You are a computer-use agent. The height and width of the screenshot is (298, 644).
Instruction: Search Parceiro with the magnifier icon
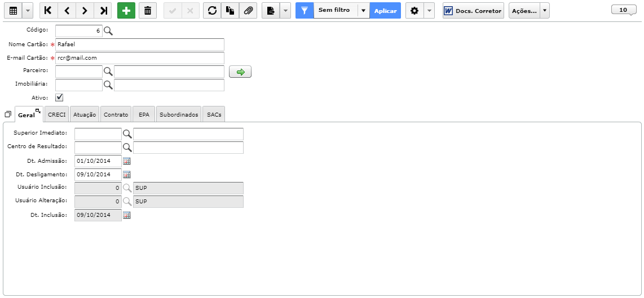[x=108, y=72]
